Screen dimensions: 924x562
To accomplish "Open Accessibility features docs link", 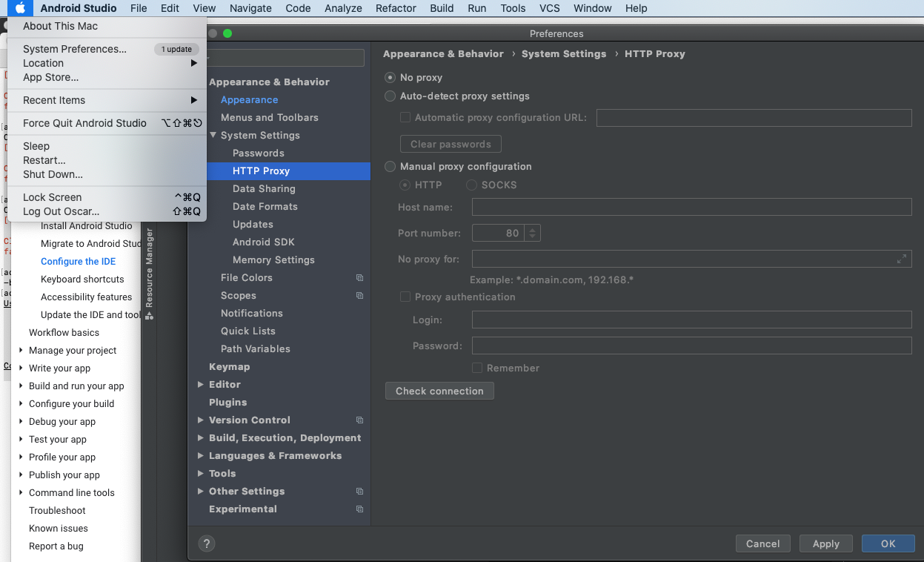I will click(87, 297).
